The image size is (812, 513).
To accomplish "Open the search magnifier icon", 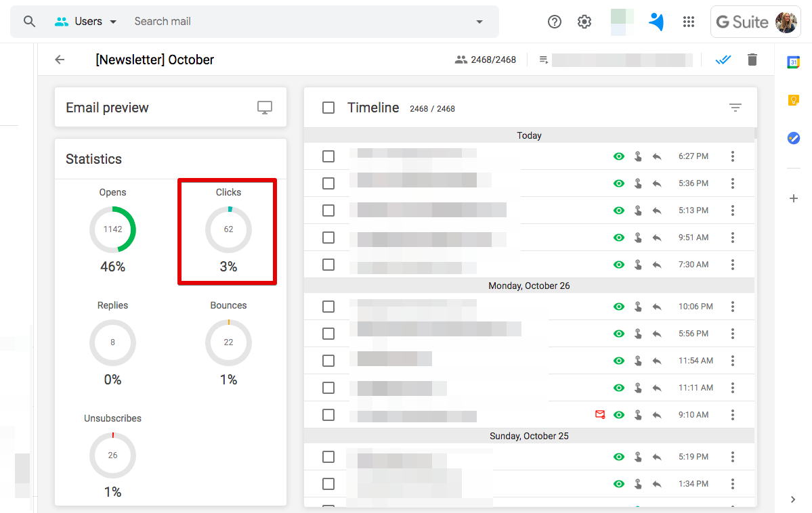I will tap(29, 21).
